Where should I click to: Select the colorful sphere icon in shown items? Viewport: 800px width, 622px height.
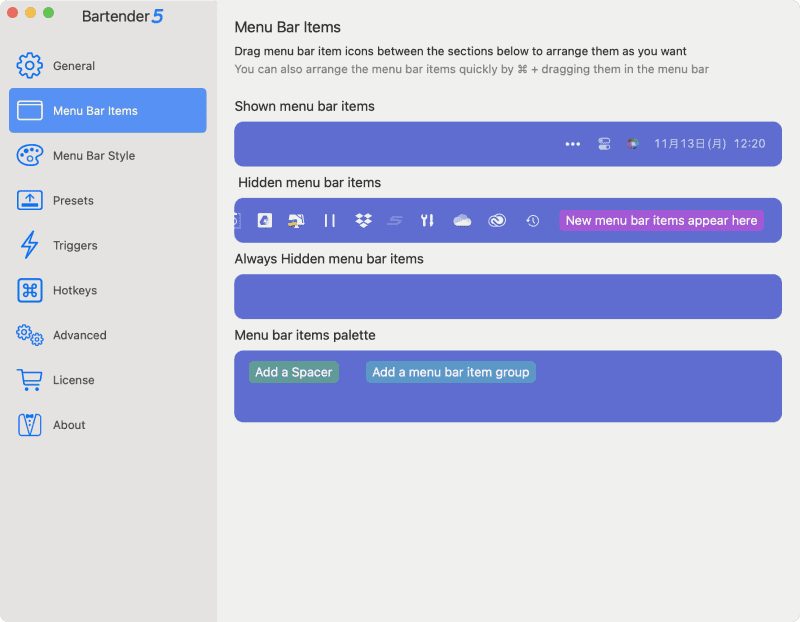(632, 143)
